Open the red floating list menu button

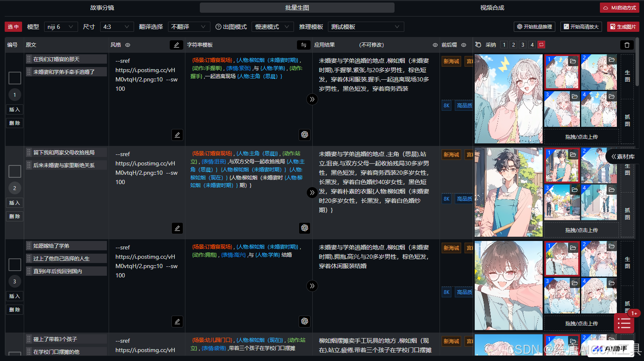click(x=624, y=324)
